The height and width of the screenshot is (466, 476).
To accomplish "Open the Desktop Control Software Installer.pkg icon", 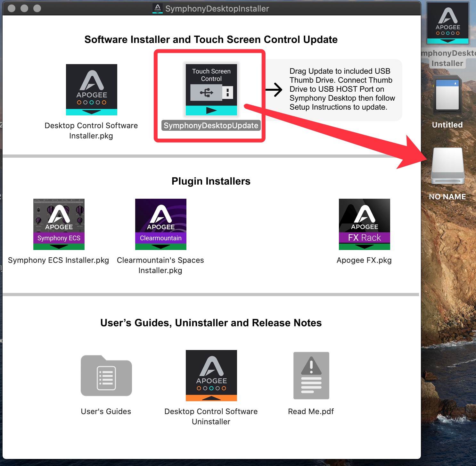I will tap(92, 90).
